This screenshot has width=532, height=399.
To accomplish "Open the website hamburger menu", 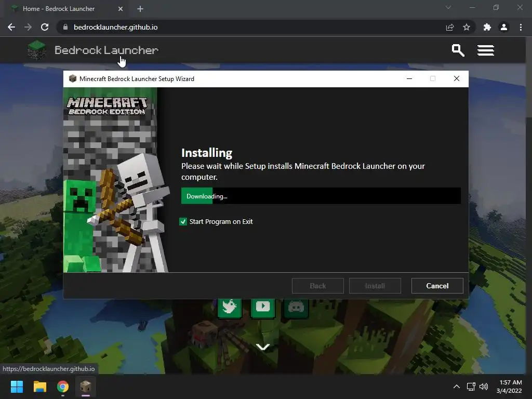I will pos(486,50).
